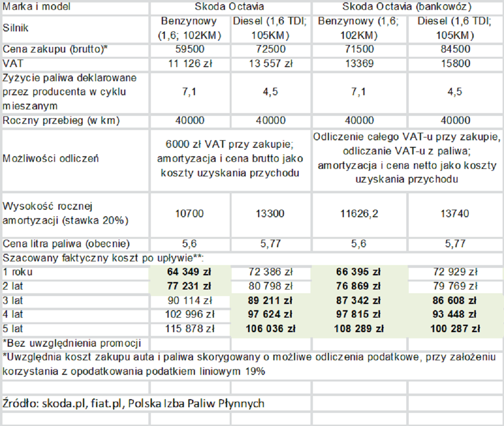The height and width of the screenshot is (426, 504).
Task: Click the VAT value 15800
Action: click(455, 63)
